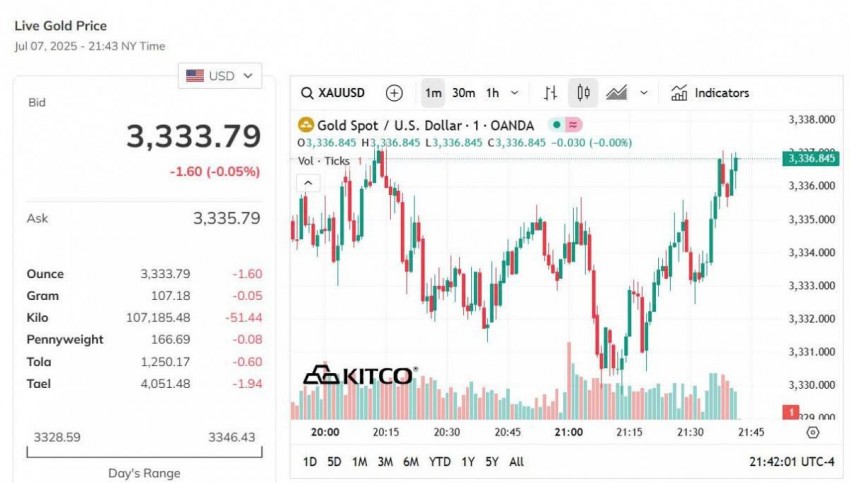
Task: Open chart settings hexagon icon
Action: [812, 433]
